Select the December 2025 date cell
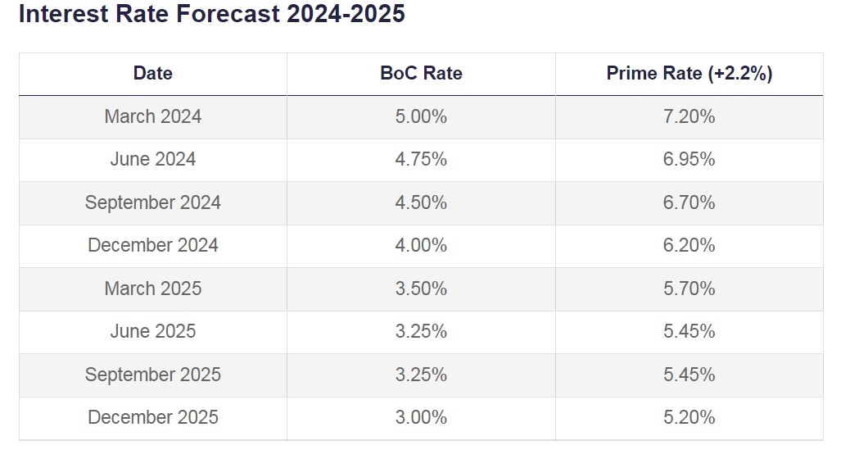Image resolution: width=868 pixels, height=459 pixels. point(153,417)
